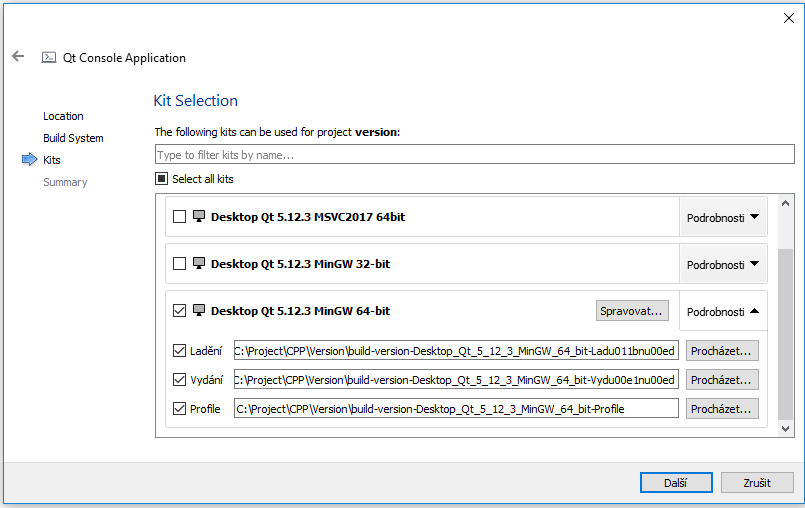Click the Qt Console Application terminal icon
Image resolution: width=805 pixels, height=508 pixels.
coord(48,58)
